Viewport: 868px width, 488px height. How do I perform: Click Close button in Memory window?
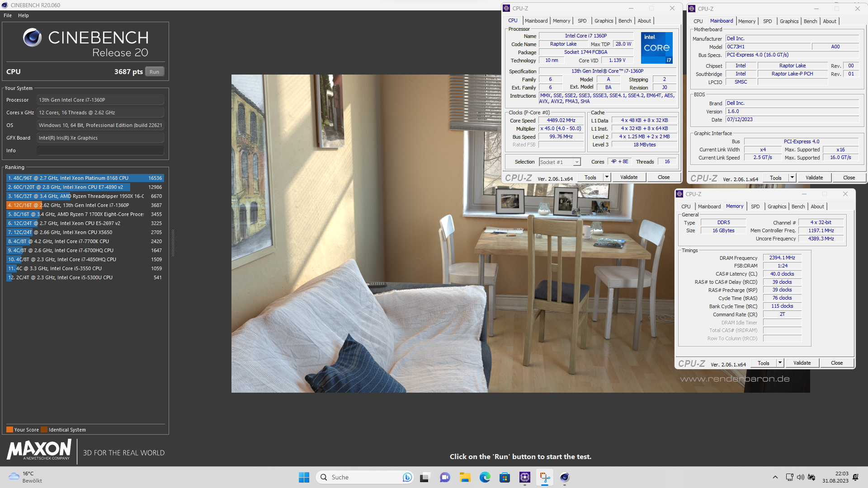837,363
